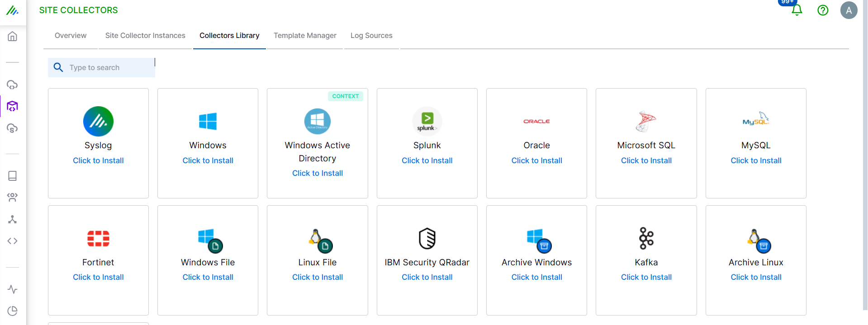The height and width of the screenshot is (325, 868).
Task: Open notifications bell
Action: [797, 10]
